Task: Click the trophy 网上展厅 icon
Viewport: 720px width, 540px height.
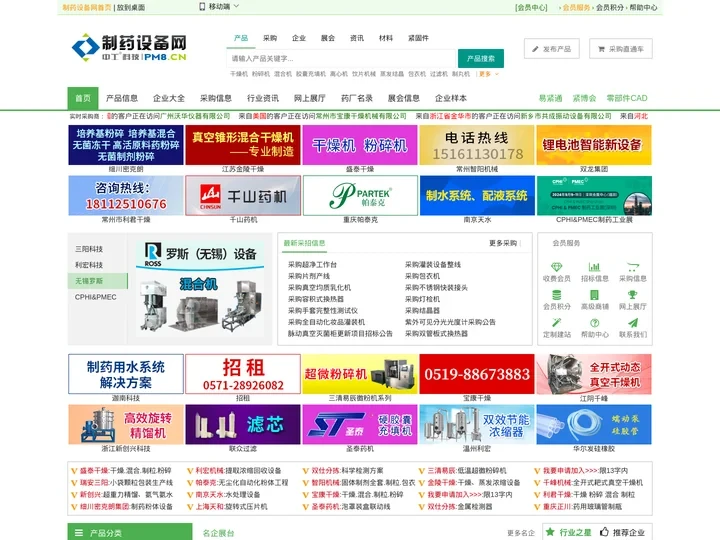Action: pyautogui.click(x=633, y=295)
